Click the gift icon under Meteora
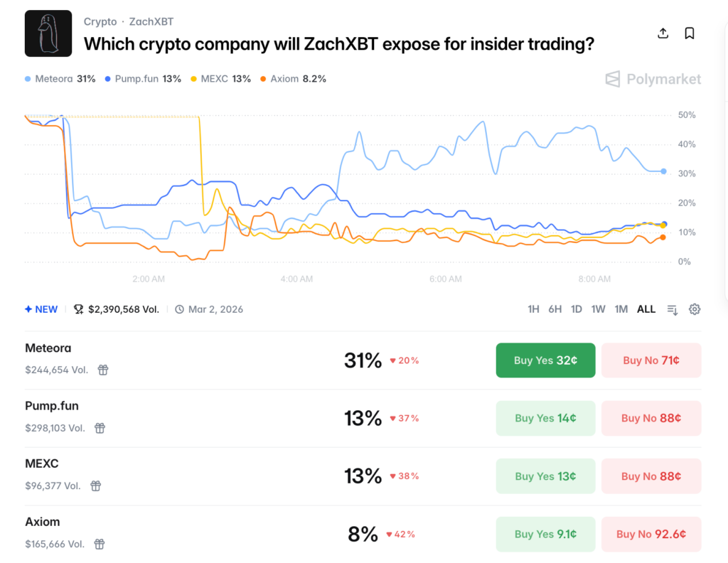Viewport: 728px width, 563px height. (103, 370)
